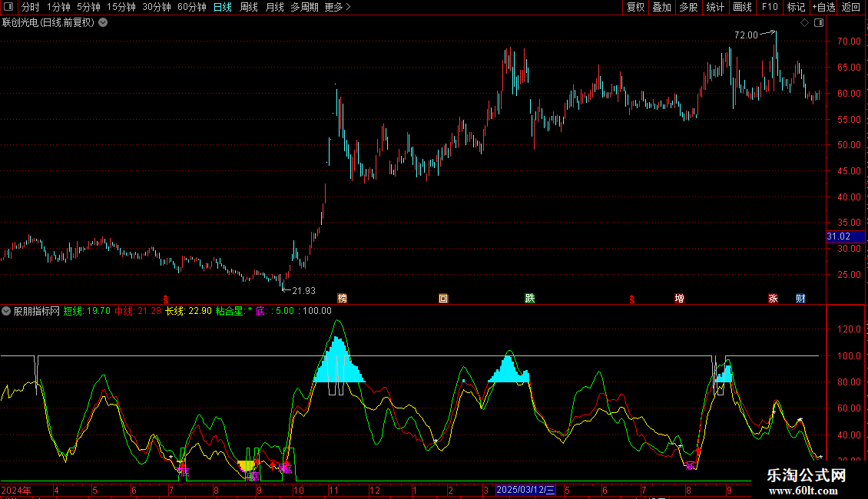Click the 2025/03/12 date cursor label
The width and height of the screenshot is (868, 499).
coord(525,490)
